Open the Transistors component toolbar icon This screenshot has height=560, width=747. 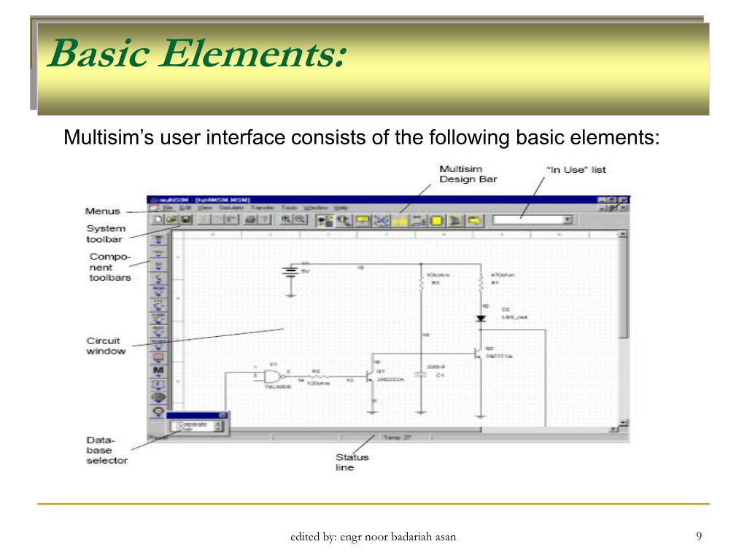coord(158,278)
